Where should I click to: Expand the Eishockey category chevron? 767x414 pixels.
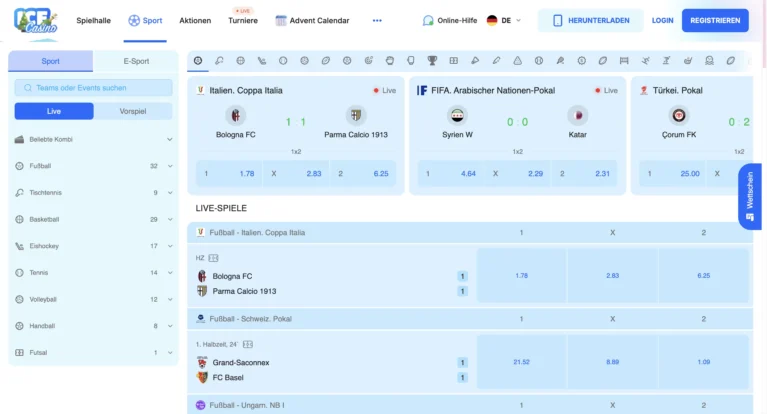coord(170,246)
